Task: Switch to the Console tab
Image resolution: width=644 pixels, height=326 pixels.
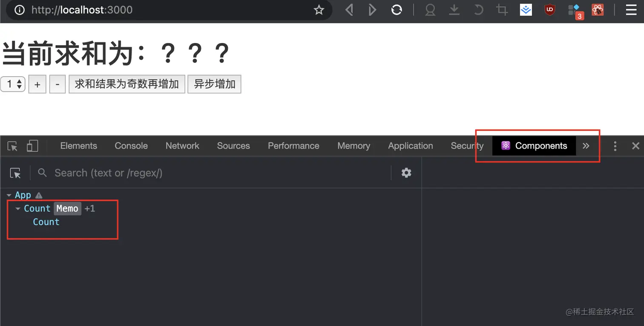Action: tap(131, 146)
